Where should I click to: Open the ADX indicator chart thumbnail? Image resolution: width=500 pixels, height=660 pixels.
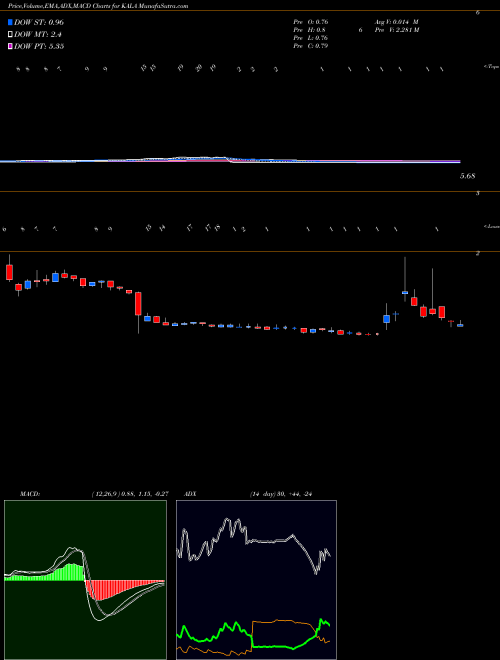256,580
